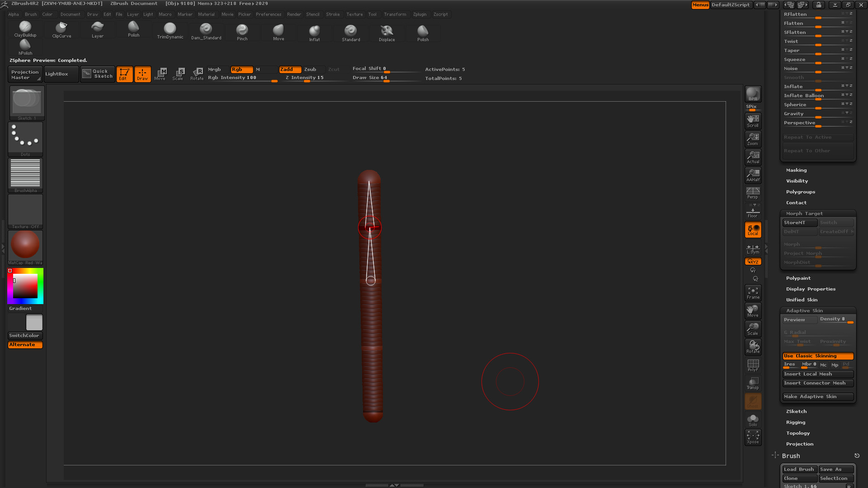Click the Frame view icon
The height and width of the screenshot is (488, 868).
(753, 293)
